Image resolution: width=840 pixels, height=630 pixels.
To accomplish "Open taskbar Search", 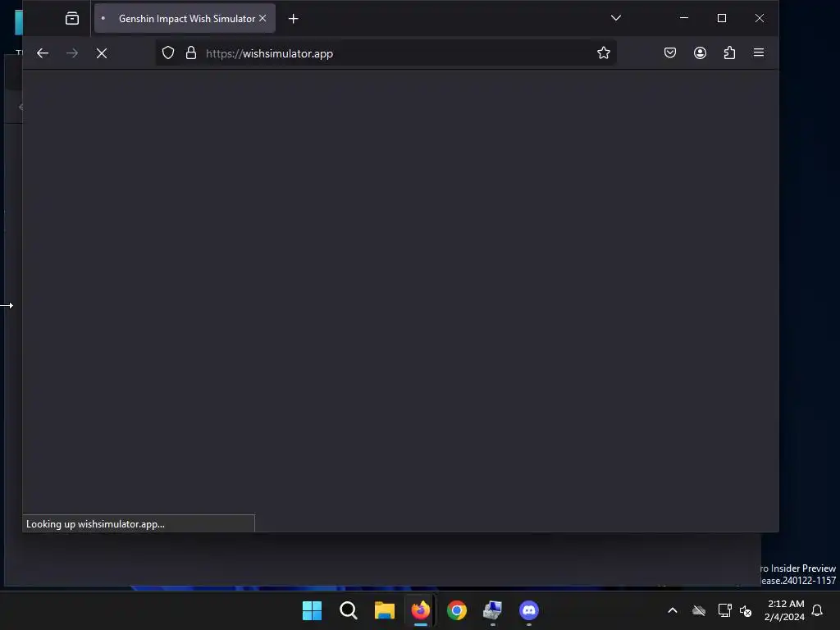I will (x=348, y=610).
